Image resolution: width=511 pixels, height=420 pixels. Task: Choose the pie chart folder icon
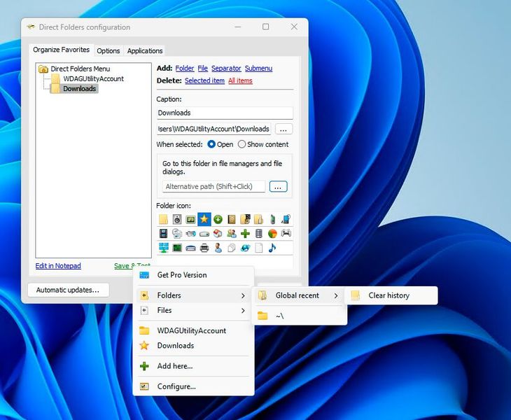272,233
